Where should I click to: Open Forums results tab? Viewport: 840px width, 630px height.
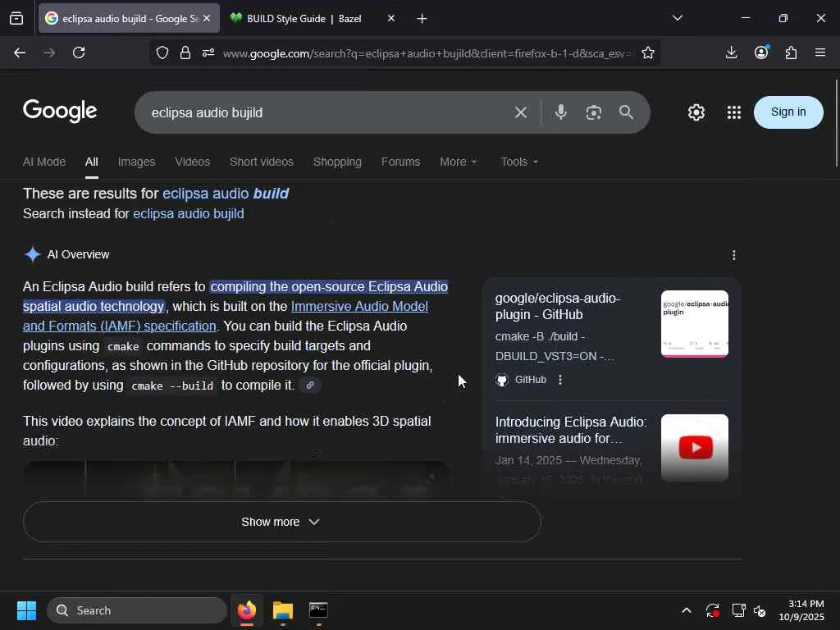400,162
